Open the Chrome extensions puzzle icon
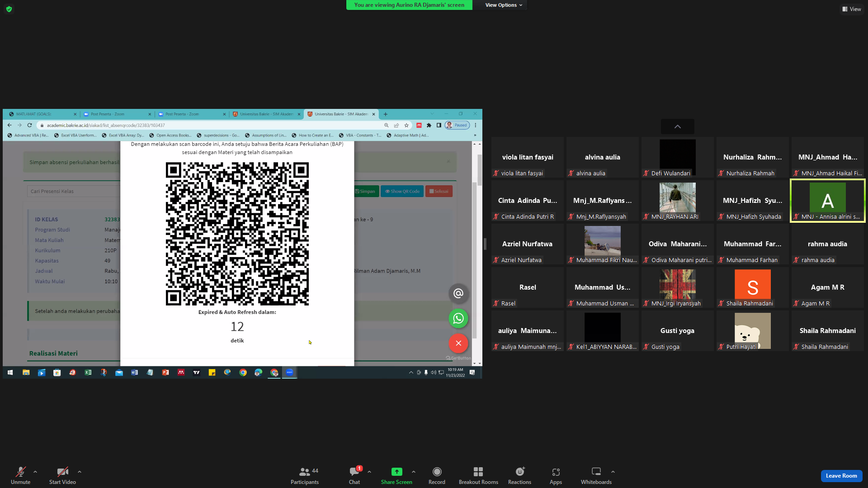Viewport: 868px width, 488px height. 429,125
